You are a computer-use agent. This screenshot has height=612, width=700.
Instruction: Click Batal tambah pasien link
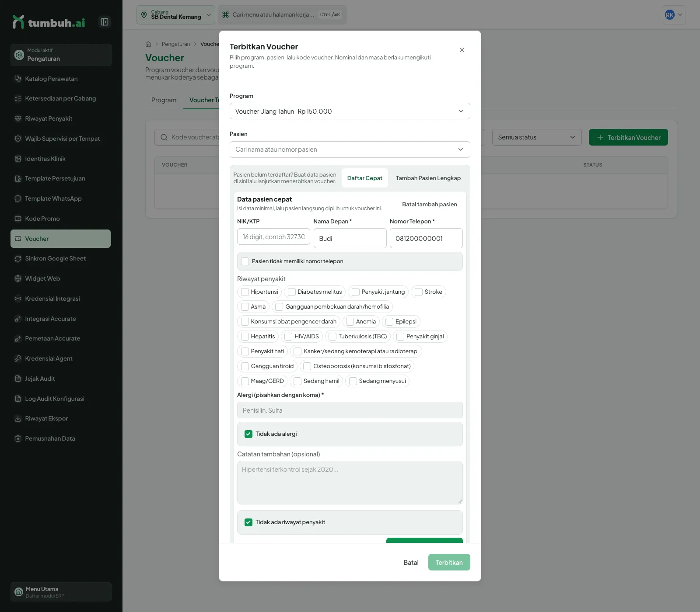(x=430, y=204)
